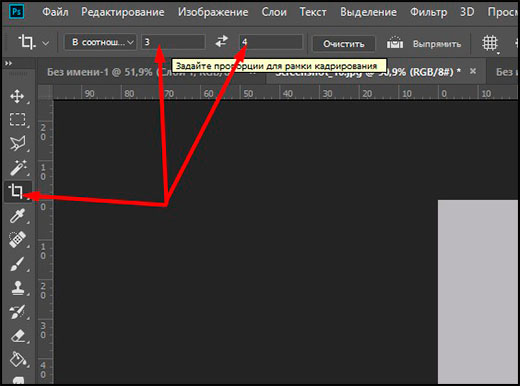Expand the collapsed toolbar with double arrows

(x=8, y=63)
